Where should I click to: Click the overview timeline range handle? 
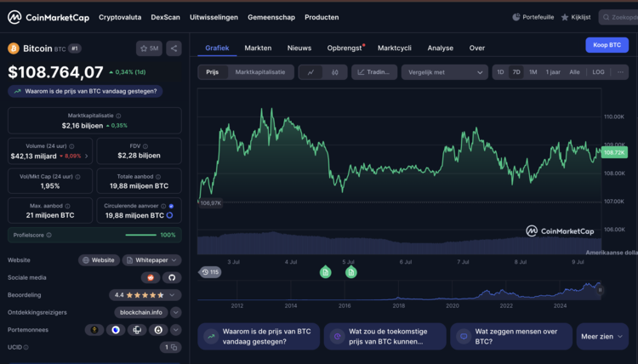600,290
